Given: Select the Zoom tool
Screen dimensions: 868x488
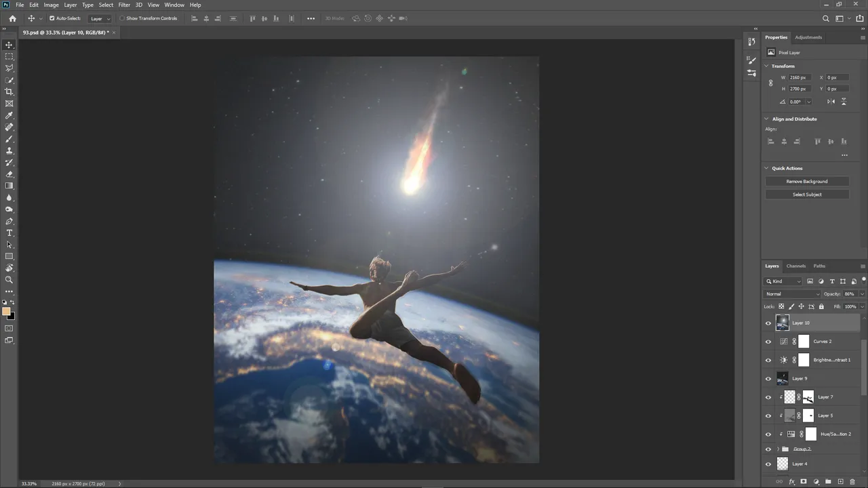Looking at the screenshot, I should point(9,279).
